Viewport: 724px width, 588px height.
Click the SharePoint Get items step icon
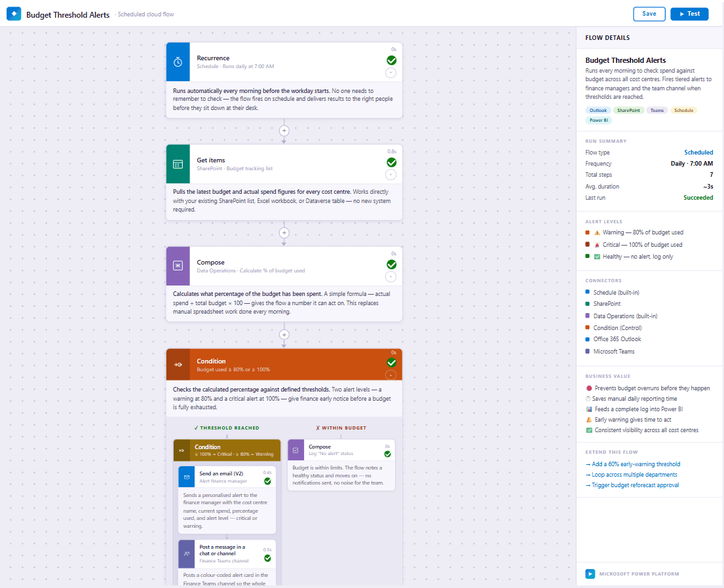(178, 164)
